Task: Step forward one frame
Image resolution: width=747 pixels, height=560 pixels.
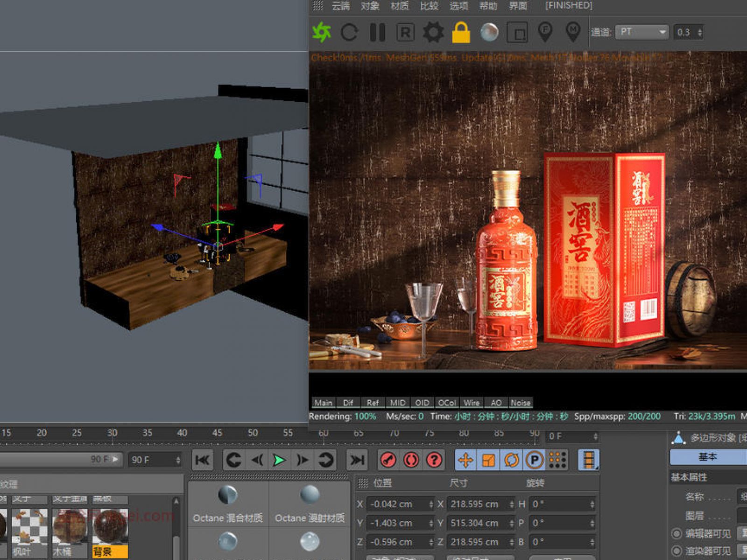Action: pos(302,460)
